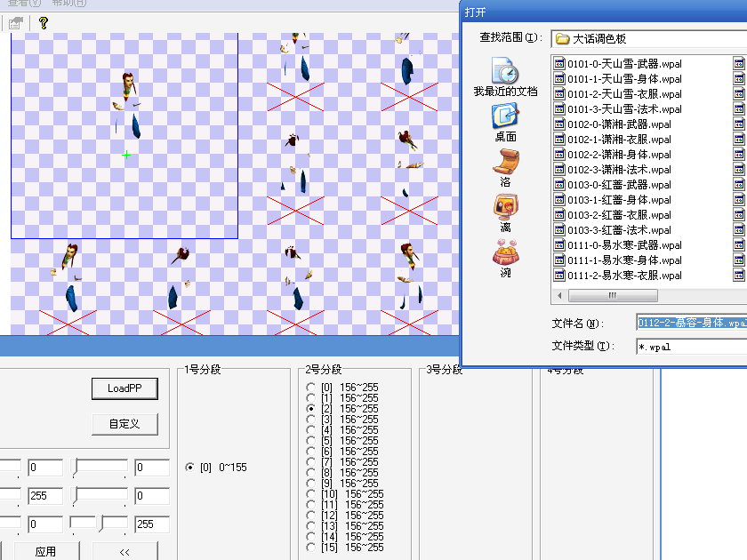The height and width of the screenshot is (560, 747).
Task: Click the file list horizontal scrollbar thumb
Action: click(613, 296)
